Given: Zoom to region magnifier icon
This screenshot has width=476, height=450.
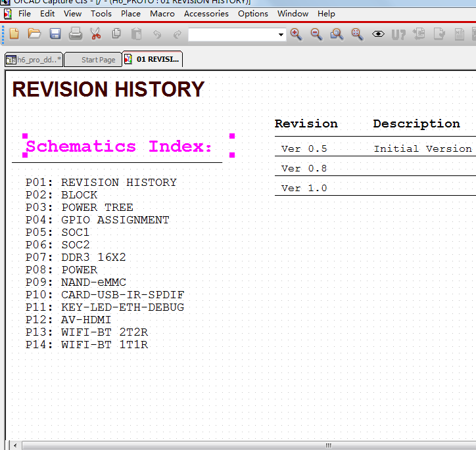Looking at the screenshot, I should tap(337, 34).
